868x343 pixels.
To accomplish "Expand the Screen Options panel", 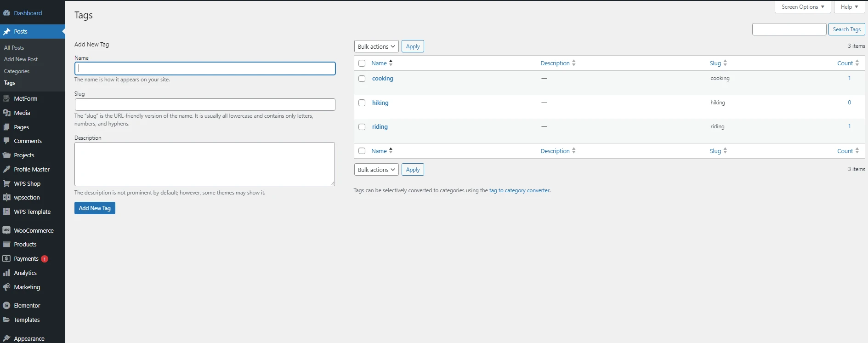I will pyautogui.click(x=802, y=7).
